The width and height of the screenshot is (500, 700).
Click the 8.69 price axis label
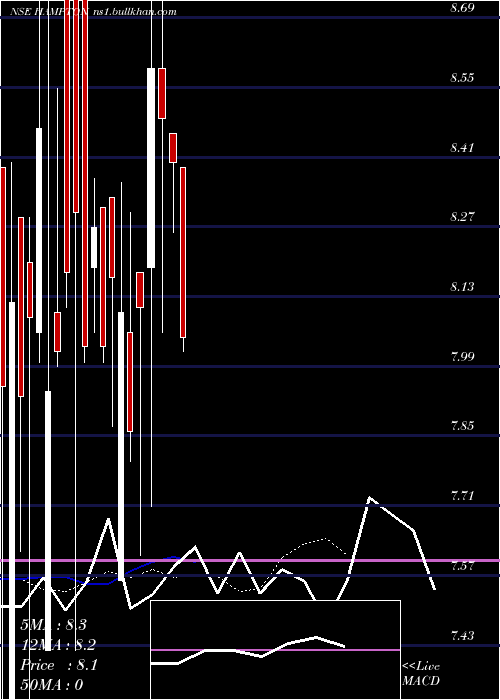pyautogui.click(x=462, y=8)
